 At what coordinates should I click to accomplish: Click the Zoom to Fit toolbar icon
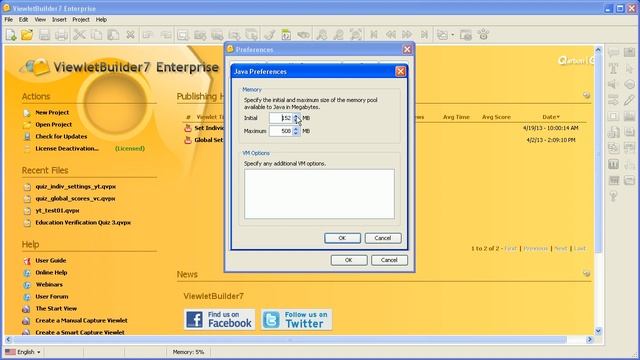click(356, 35)
